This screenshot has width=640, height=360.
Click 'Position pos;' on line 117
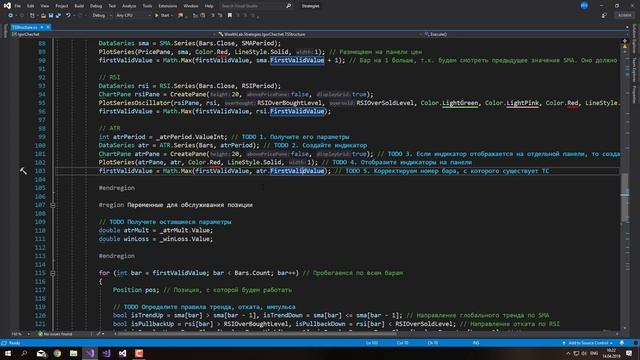tap(136, 290)
